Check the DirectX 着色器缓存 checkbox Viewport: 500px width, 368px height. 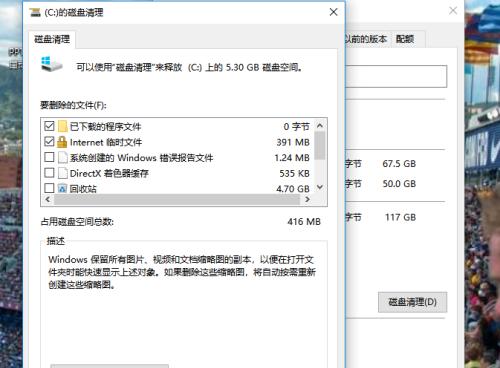(x=49, y=173)
